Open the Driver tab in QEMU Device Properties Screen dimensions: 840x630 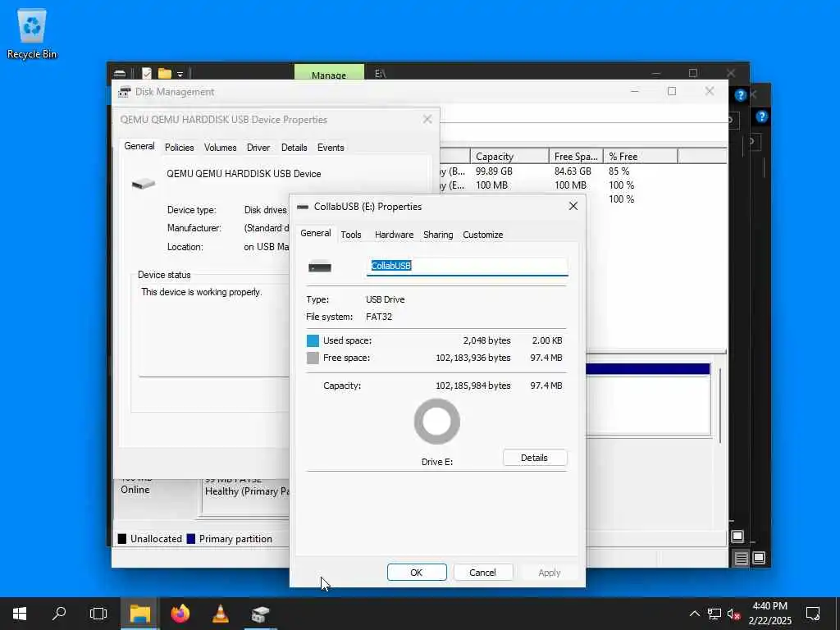tap(258, 148)
